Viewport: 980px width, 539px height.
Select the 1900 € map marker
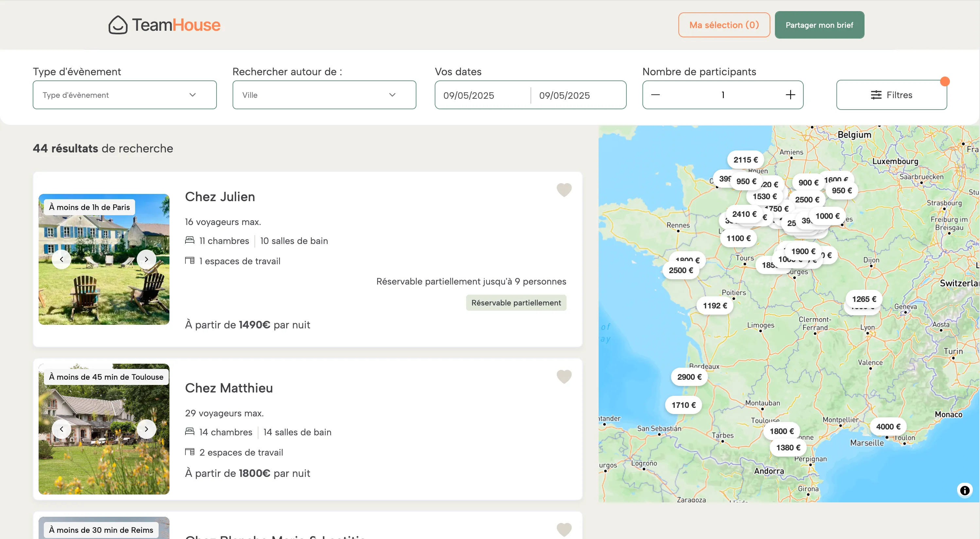[x=803, y=252]
